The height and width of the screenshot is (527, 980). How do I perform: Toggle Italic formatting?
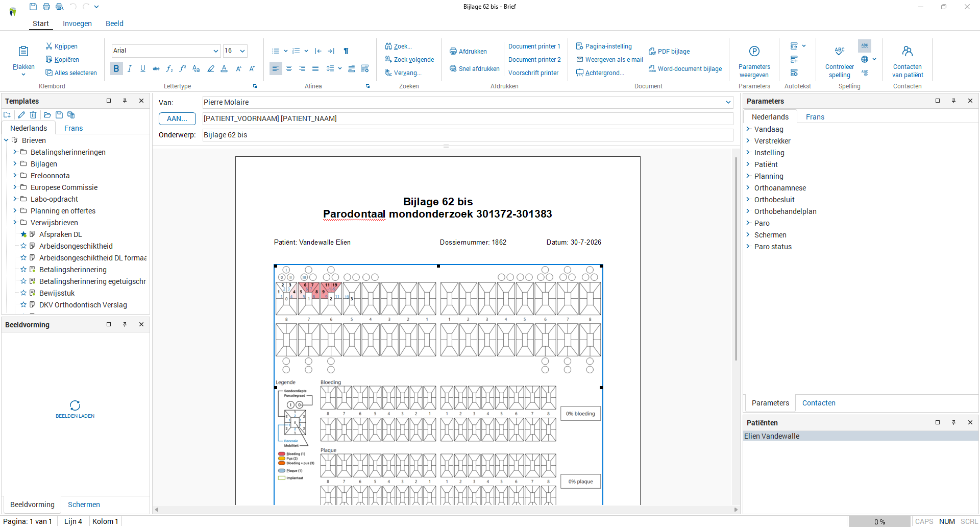pyautogui.click(x=130, y=68)
